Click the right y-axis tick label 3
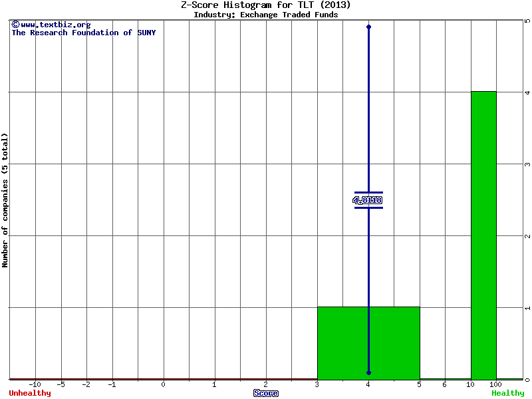 click(x=527, y=164)
